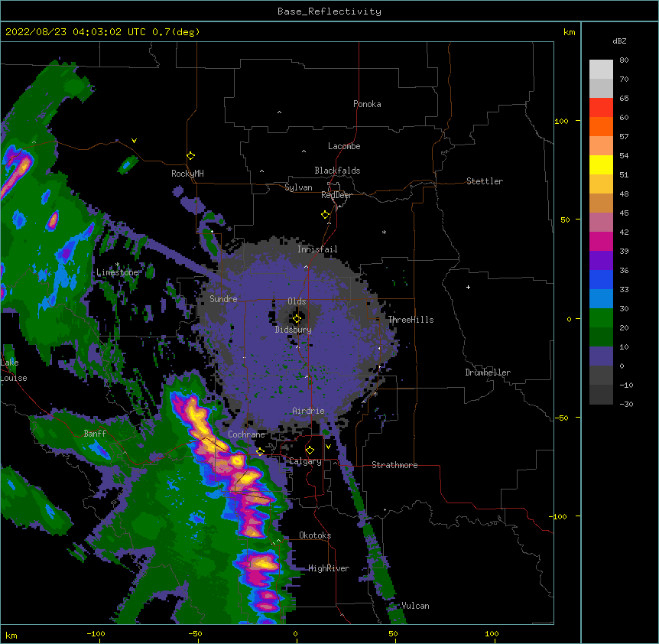Screen dimensions: 659x644
Task: Click the white plus marker north of Drumheller
Action: (468, 287)
